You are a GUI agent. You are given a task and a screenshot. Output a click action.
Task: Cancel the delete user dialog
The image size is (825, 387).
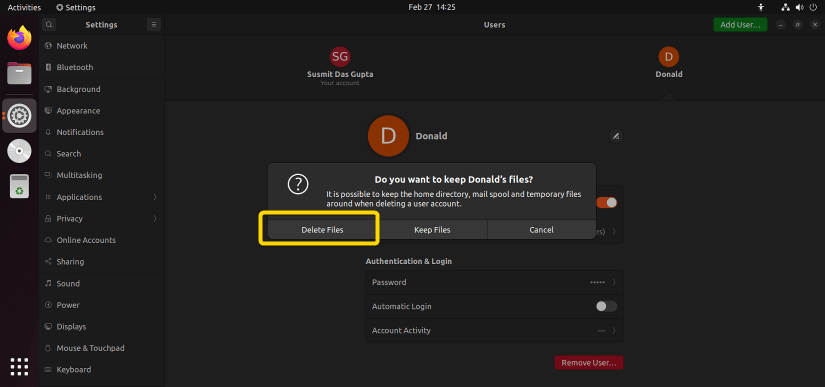(x=541, y=230)
